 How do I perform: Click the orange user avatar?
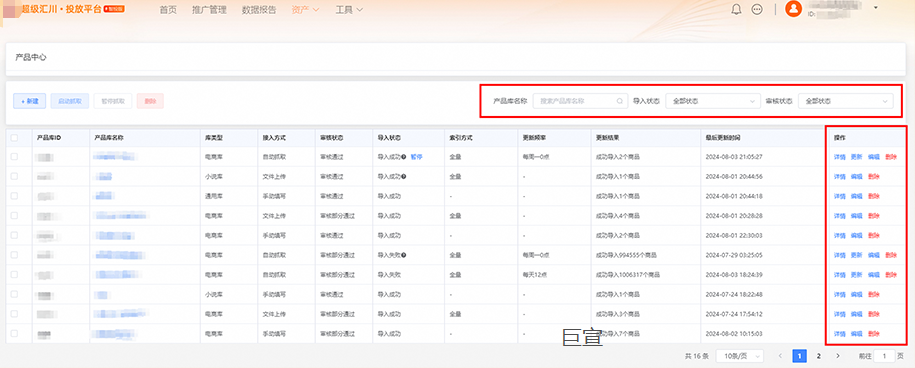coord(794,9)
